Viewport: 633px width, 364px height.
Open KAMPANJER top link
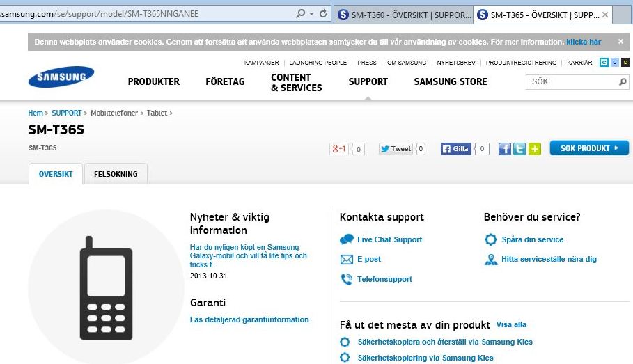(261, 63)
